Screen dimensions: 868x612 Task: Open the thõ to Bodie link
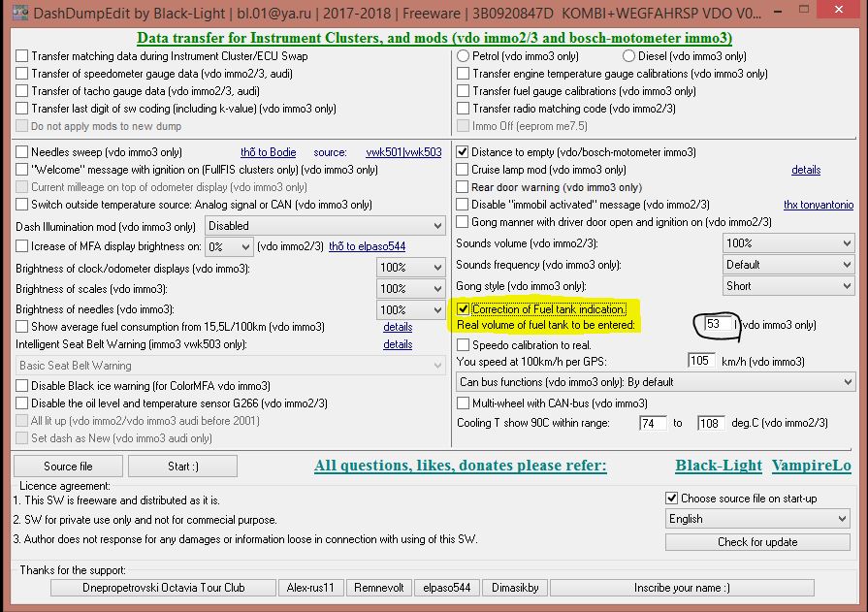pyautogui.click(x=269, y=152)
